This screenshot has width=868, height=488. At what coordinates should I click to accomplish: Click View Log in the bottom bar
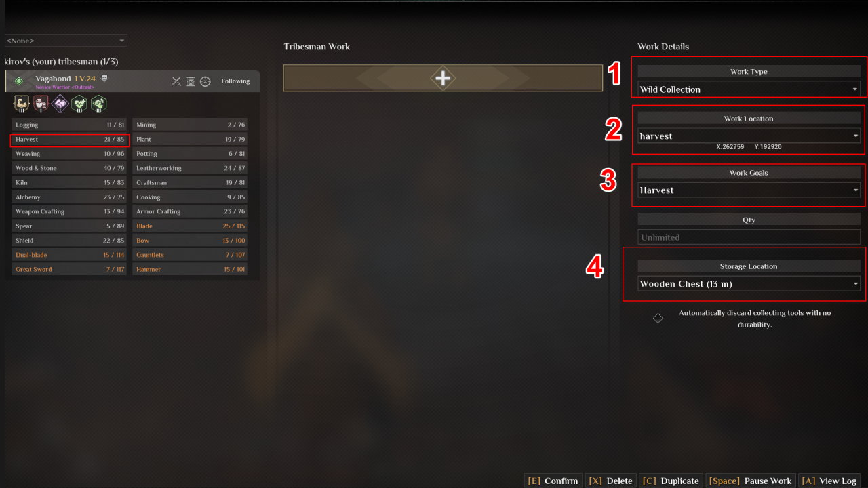point(829,481)
